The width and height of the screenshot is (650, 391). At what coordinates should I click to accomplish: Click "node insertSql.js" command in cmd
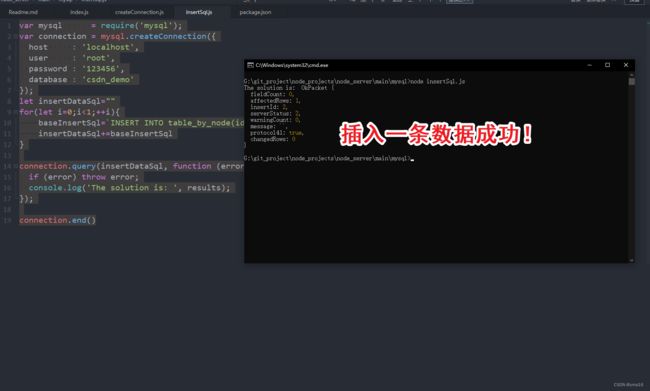click(x=438, y=82)
